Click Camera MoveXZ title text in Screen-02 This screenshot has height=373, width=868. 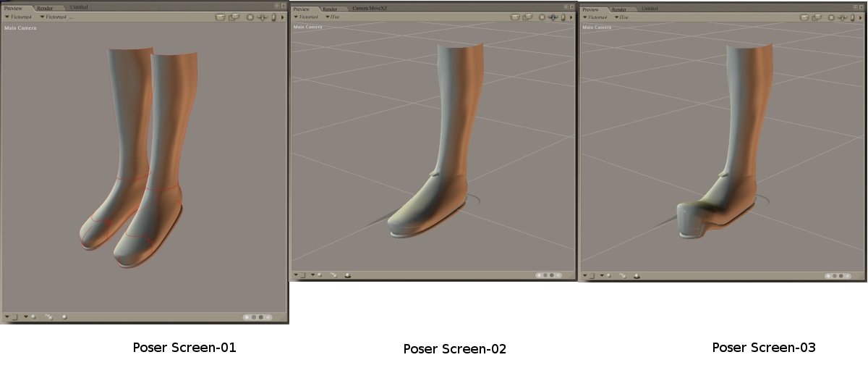tap(368, 9)
